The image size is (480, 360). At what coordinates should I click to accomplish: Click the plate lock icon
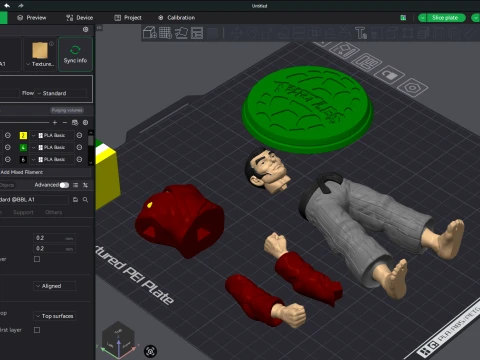[x=389, y=75]
